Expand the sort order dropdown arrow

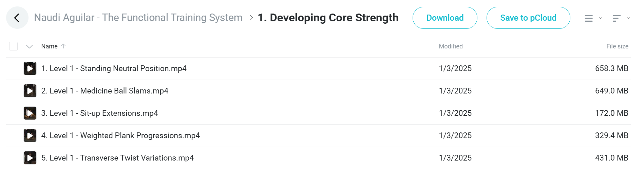[628, 18]
